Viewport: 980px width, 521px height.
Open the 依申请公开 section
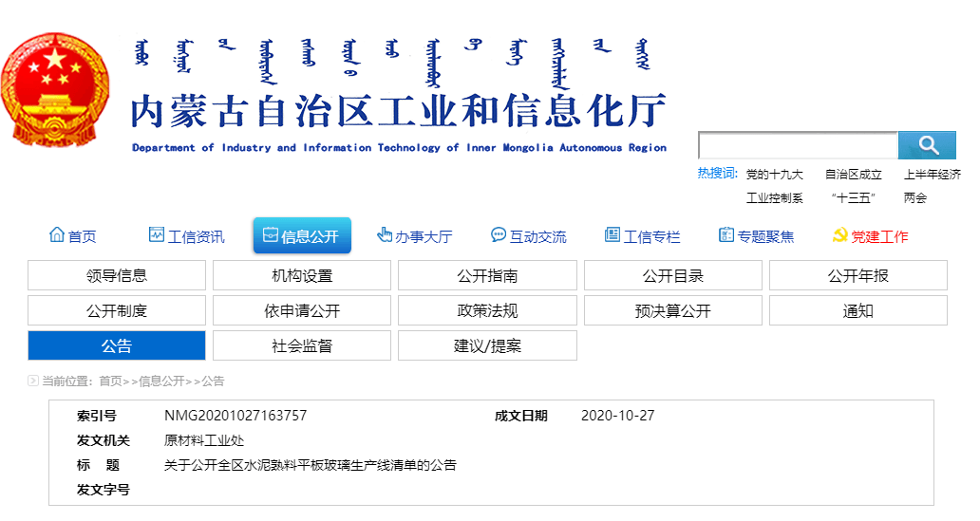(x=302, y=310)
